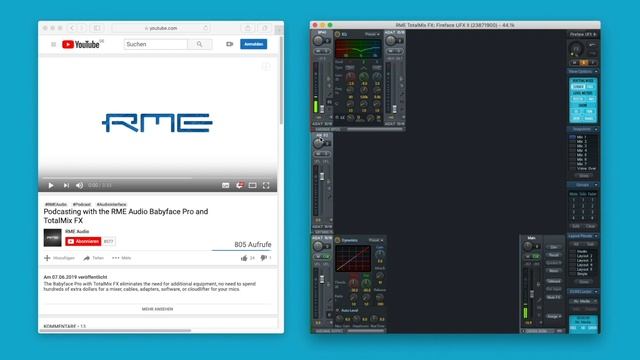Image resolution: width=640 pixels, height=360 pixels.
Task: Toggle Dim in the control room section
Action: click(554, 247)
